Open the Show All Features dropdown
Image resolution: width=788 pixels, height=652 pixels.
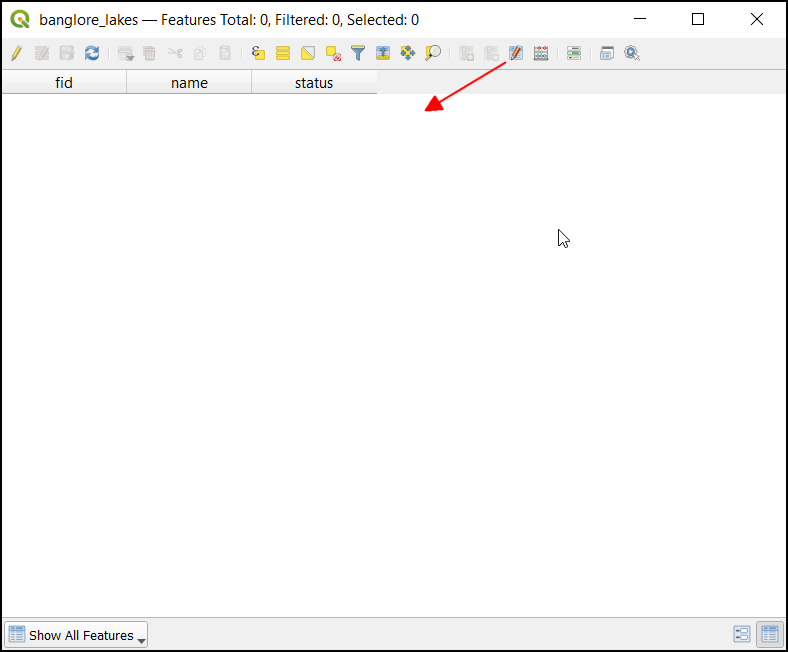[76, 635]
